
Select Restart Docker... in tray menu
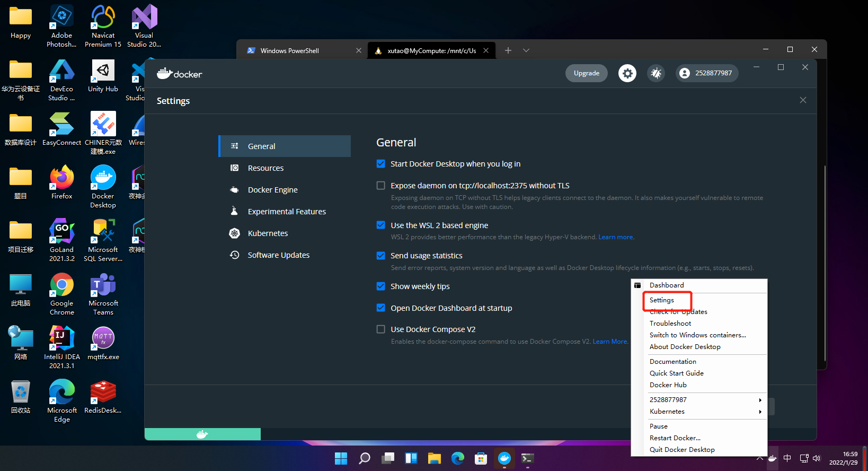pyautogui.click(x=699, y=438)
